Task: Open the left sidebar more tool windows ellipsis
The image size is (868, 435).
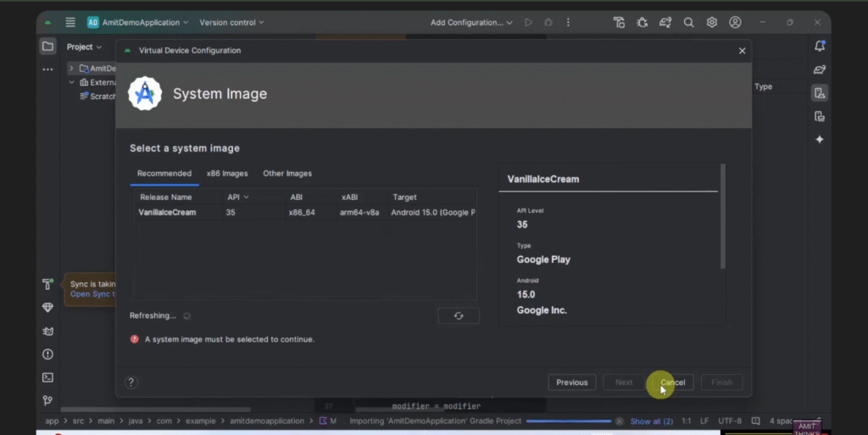Action: point(47,70)
